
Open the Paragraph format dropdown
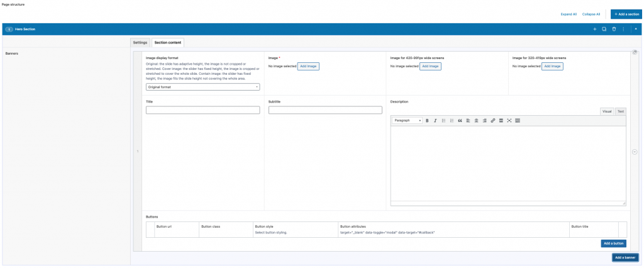pyautogui.click(x=408, y=120)
